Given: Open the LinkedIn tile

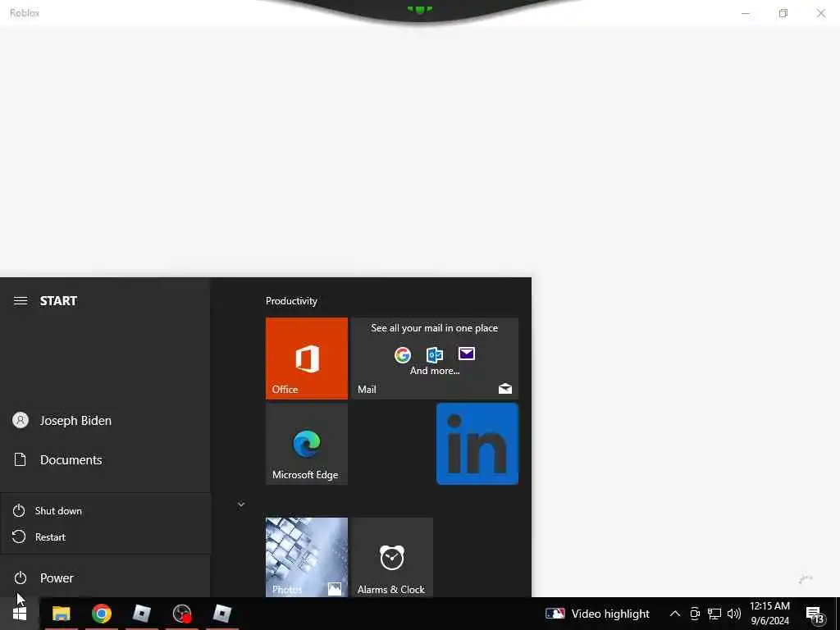Looking at the screenshot, I should [477, 444].
